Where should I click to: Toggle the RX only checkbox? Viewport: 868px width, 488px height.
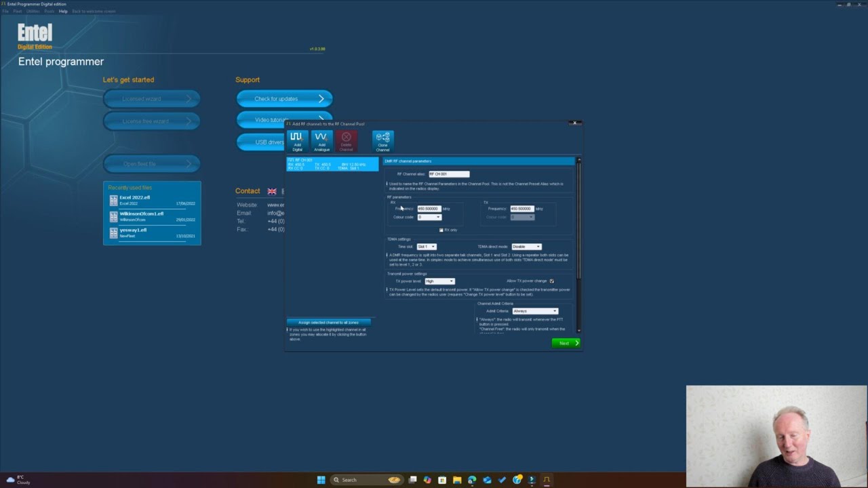[x=441, y=230]
